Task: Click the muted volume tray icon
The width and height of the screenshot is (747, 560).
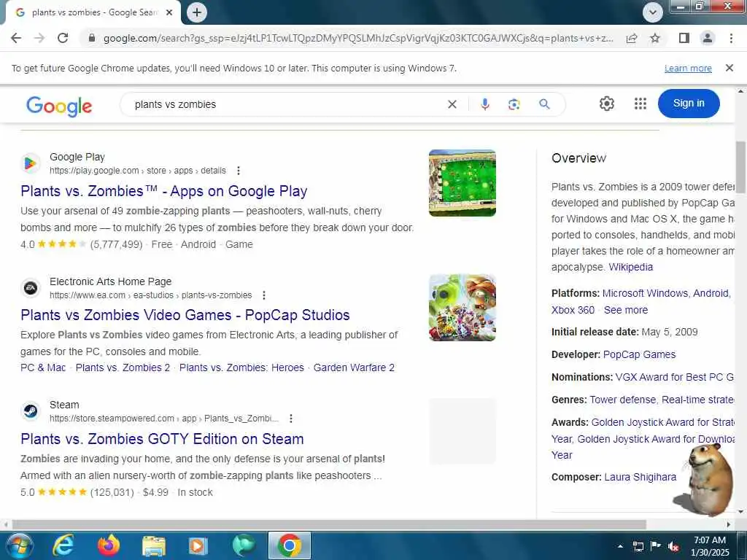Action: point(673,546)
